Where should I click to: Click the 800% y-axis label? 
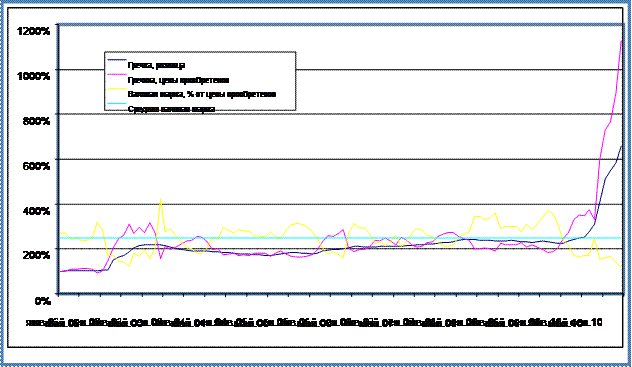click(x=36, y=120)
